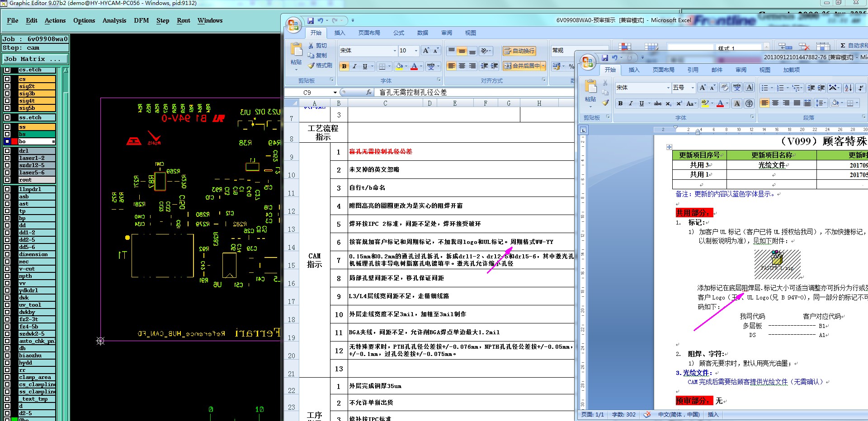Open Word line spacing dropdown
868x421 pixels.
coord(821,103)
